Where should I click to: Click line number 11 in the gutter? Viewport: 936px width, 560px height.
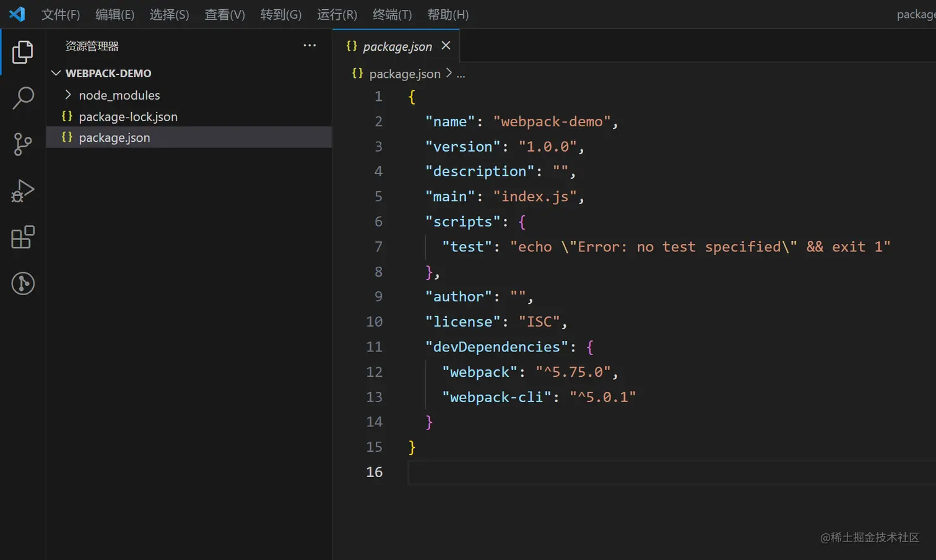click(374, 347)
